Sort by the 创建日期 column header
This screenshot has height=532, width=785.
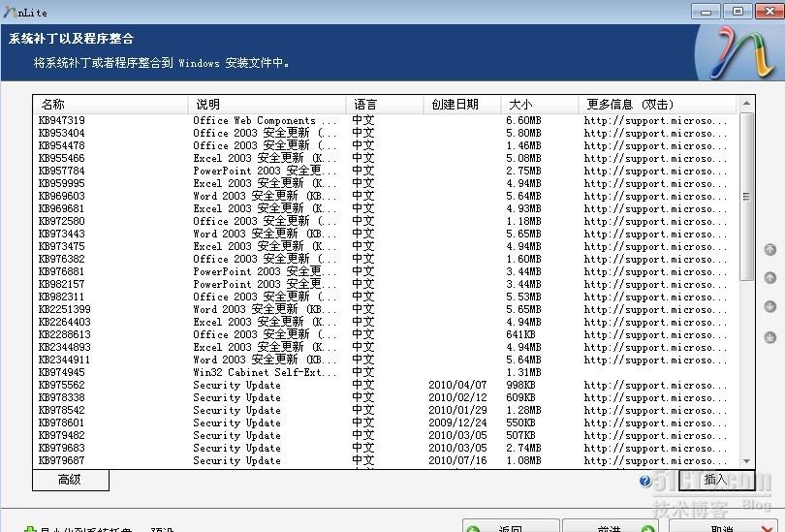pos(461,105)
